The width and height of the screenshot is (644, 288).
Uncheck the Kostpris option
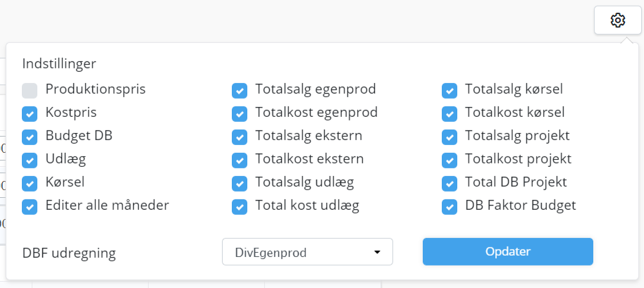tap(30, 114)
